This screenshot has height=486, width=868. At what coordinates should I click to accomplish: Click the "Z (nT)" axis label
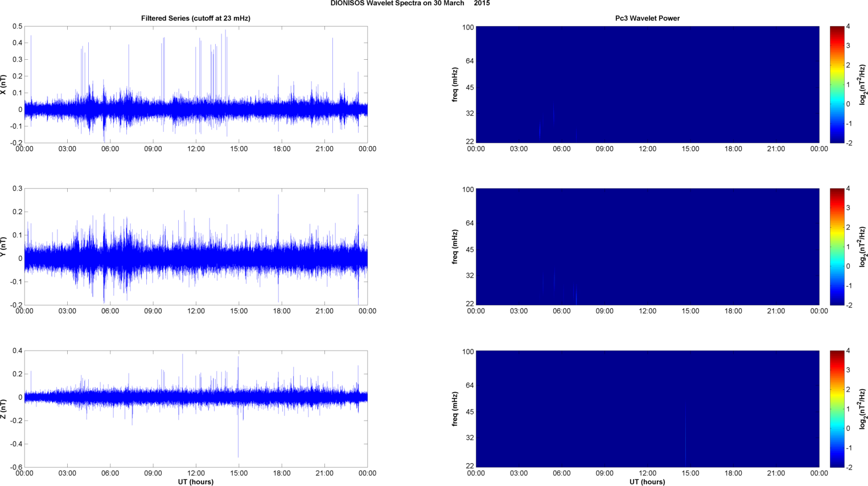pyautogui.click(x=4, y=409)
